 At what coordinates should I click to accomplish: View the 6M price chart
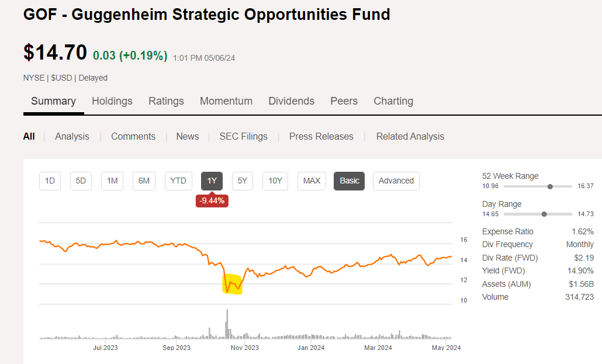[144, 181]
